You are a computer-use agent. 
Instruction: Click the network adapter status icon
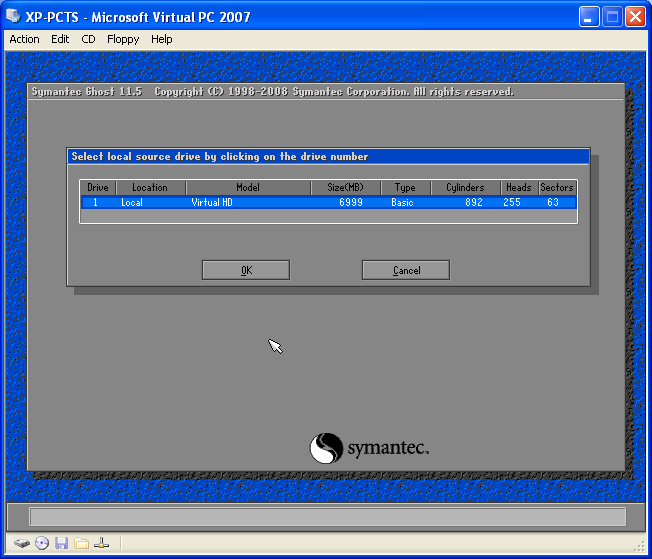coord(101,543)
